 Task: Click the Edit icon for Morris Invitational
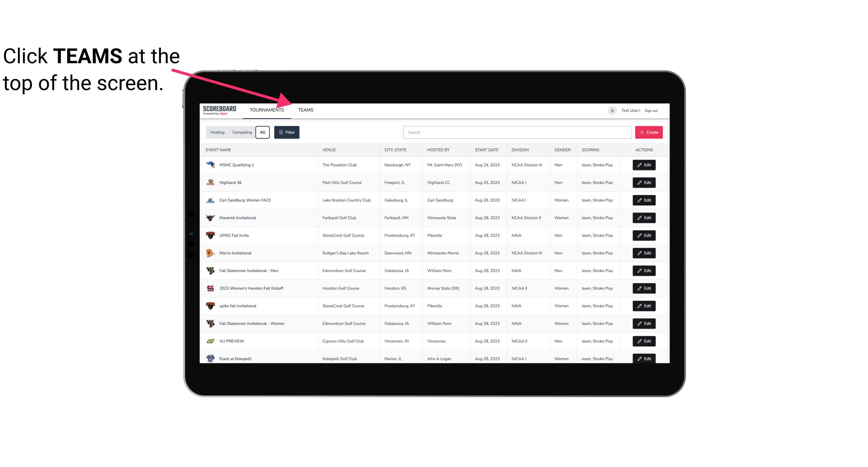(644, 252)
